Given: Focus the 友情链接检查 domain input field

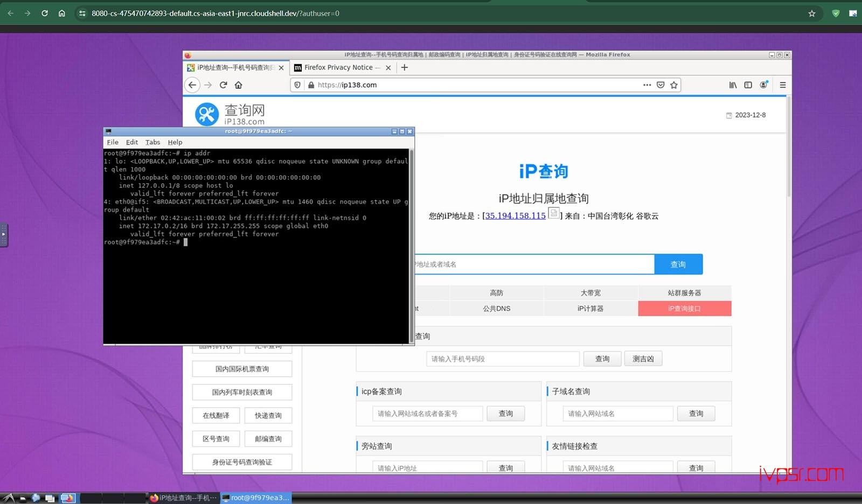Looking at the screenshot, I should pos(618,467).
